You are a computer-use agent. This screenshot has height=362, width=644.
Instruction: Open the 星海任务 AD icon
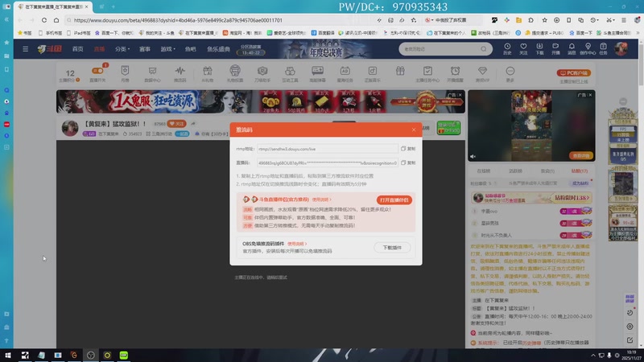click(x=345, y=73)
